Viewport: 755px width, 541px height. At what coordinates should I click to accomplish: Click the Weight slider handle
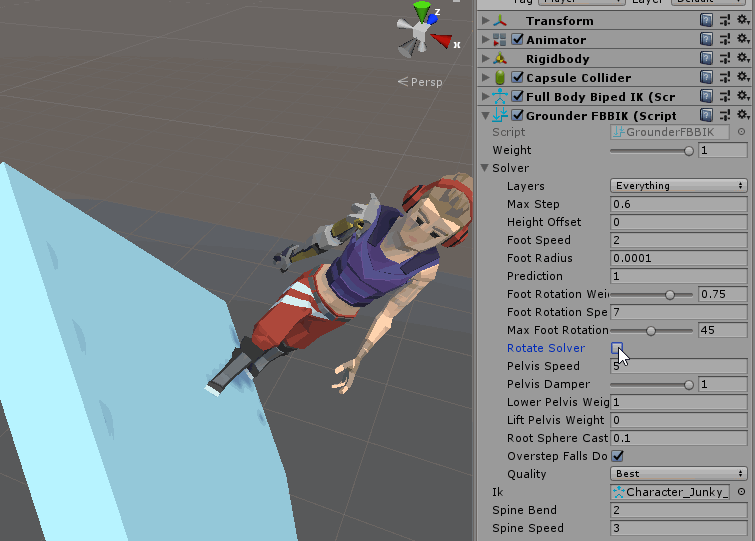click(689, 151)
